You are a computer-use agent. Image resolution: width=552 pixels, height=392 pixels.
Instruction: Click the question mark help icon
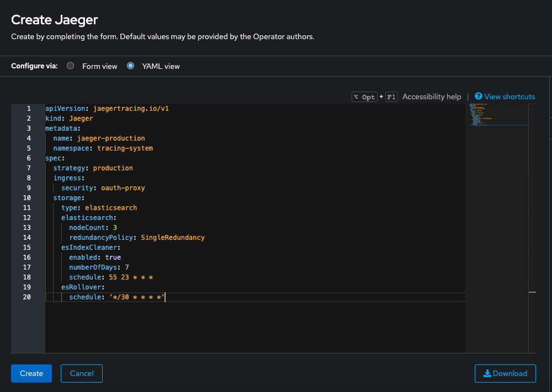pyautogui.click(x=479, y=96)
